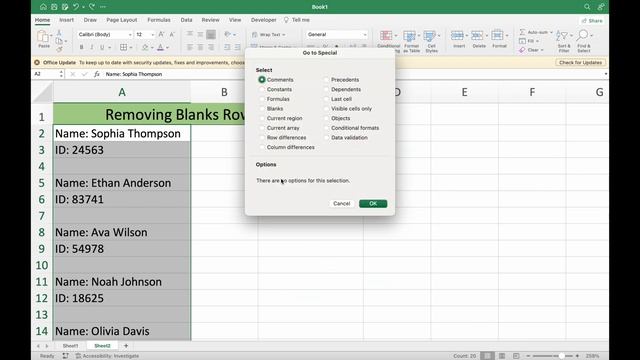Open the font size 12 dropdown
640x360 pixels.
coord(152,35)
